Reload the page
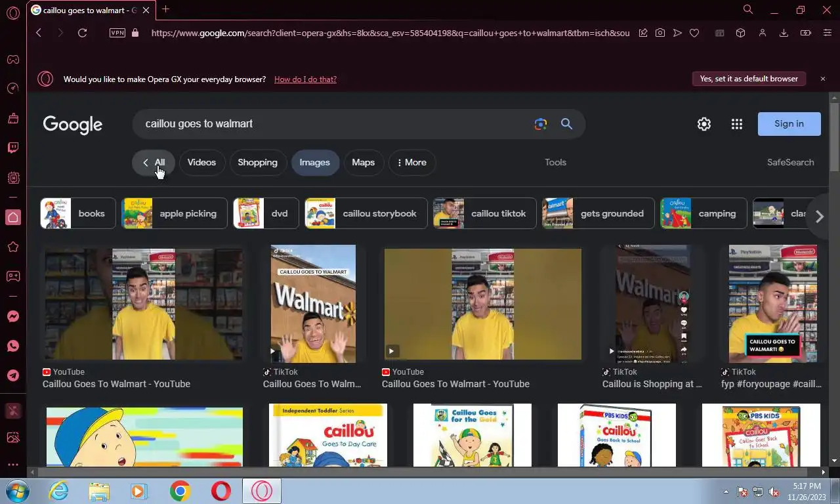Viewport: 840px width, 504px height. point(82,33)
